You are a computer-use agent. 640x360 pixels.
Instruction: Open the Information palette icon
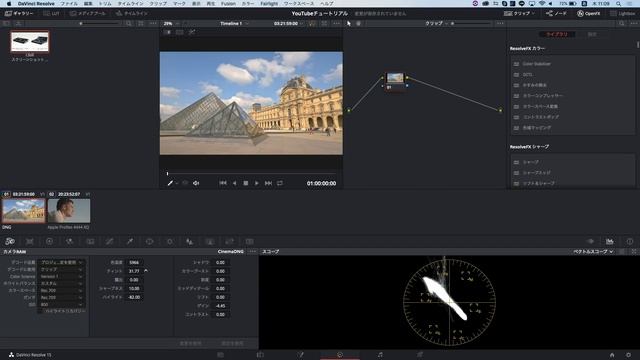coord(630,242)
